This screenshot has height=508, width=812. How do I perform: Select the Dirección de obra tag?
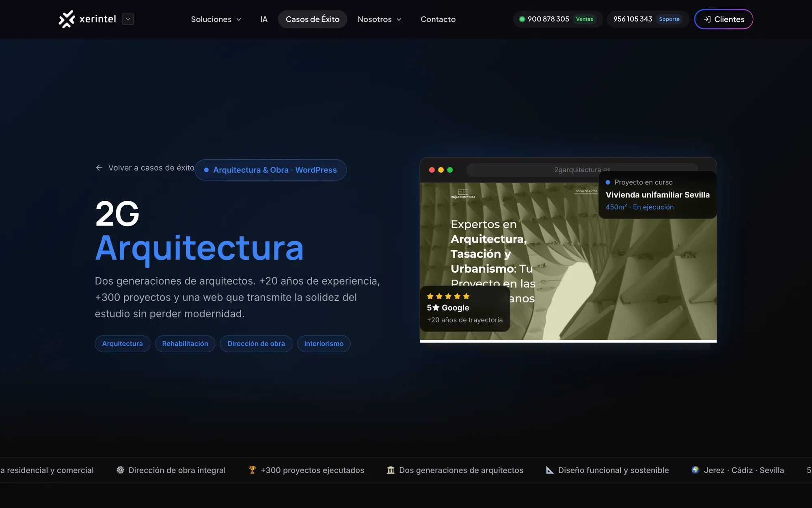(256, 344)
